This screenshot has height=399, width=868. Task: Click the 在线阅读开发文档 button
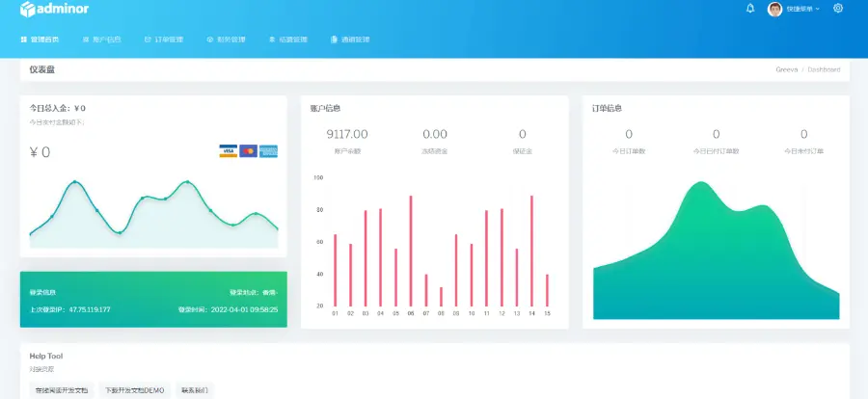(62, 390)
